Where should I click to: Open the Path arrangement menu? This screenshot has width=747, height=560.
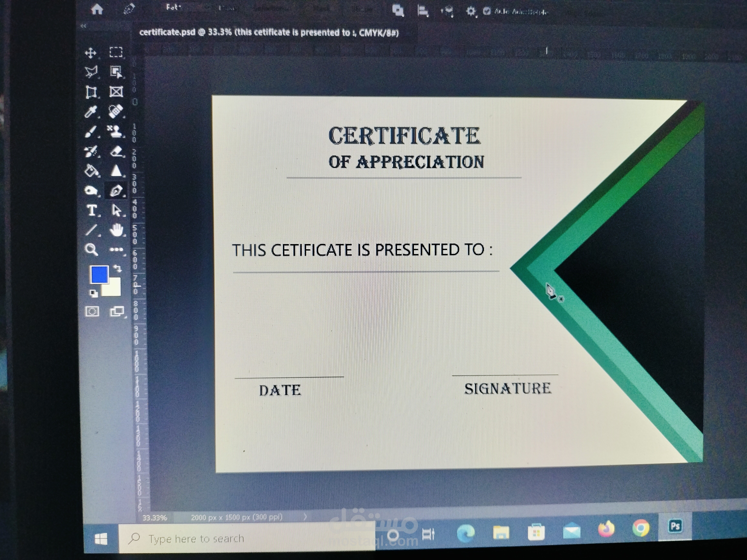click(x=447, y=11)
